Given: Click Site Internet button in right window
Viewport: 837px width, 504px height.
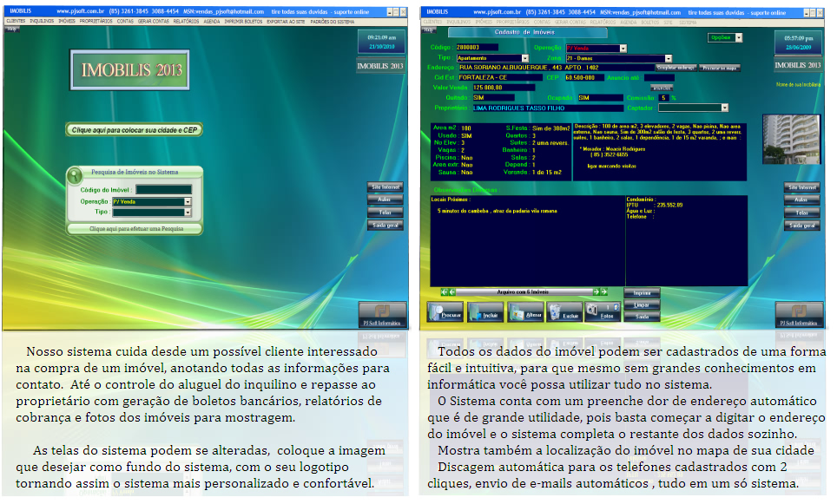Looking at the screenshot, I should tap(802, 187).
